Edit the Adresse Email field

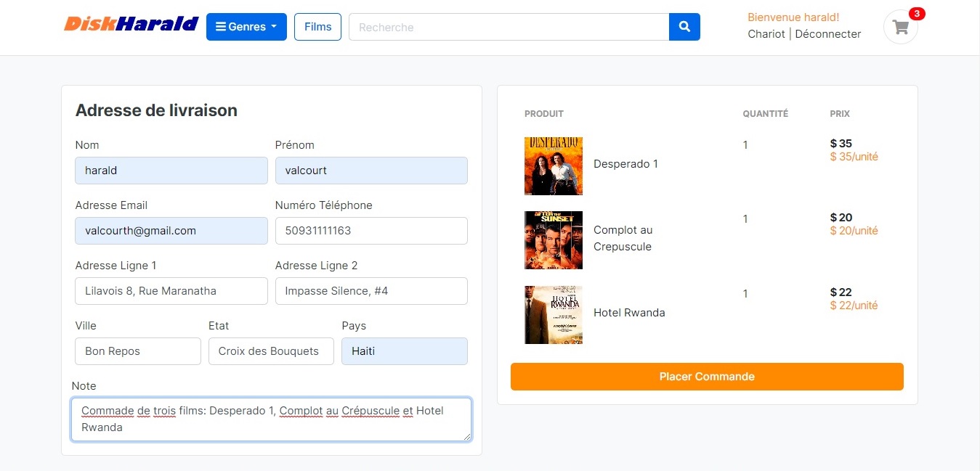[x=171, y=231]
